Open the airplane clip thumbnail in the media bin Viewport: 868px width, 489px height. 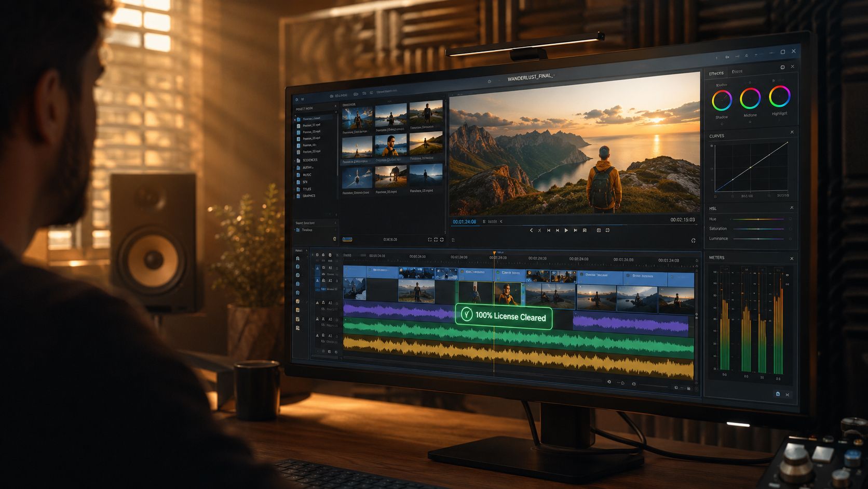point(357,178)
